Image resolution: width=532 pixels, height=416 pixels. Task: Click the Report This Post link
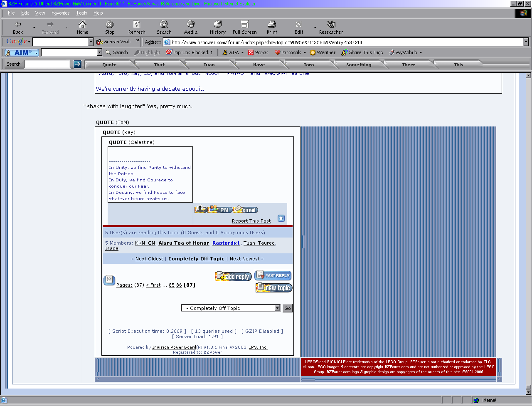(x=251, y=221)
